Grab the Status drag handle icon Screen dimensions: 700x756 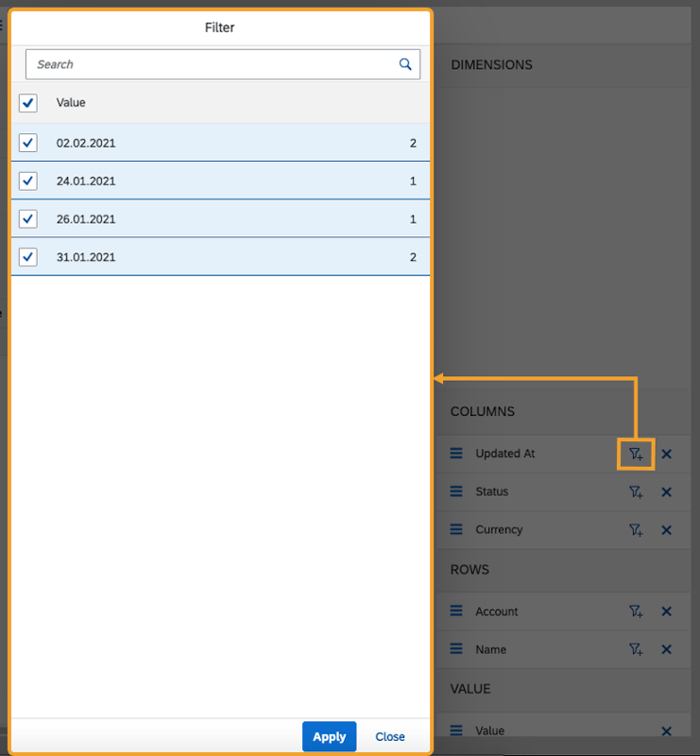[x=456, y=492]
